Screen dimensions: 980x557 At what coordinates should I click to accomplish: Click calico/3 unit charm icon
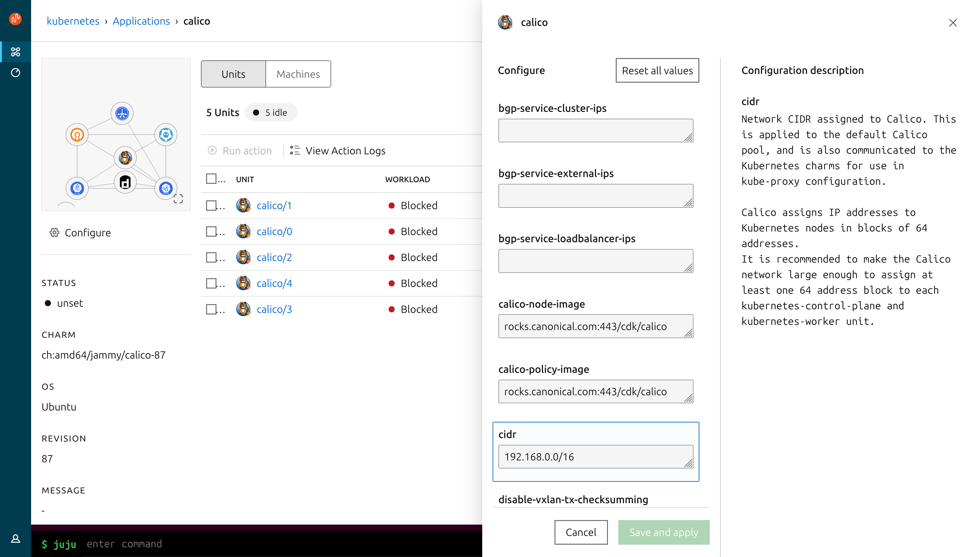243,309
